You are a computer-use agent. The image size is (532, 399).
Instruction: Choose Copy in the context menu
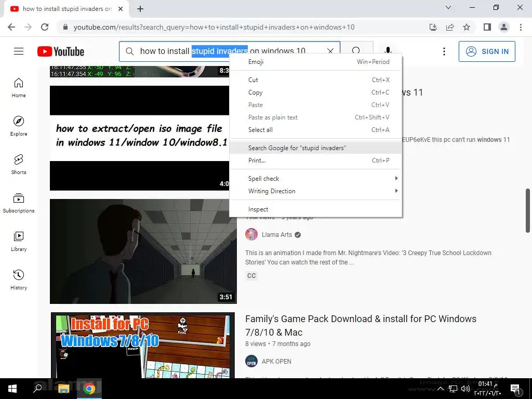(x=316, y=92)
